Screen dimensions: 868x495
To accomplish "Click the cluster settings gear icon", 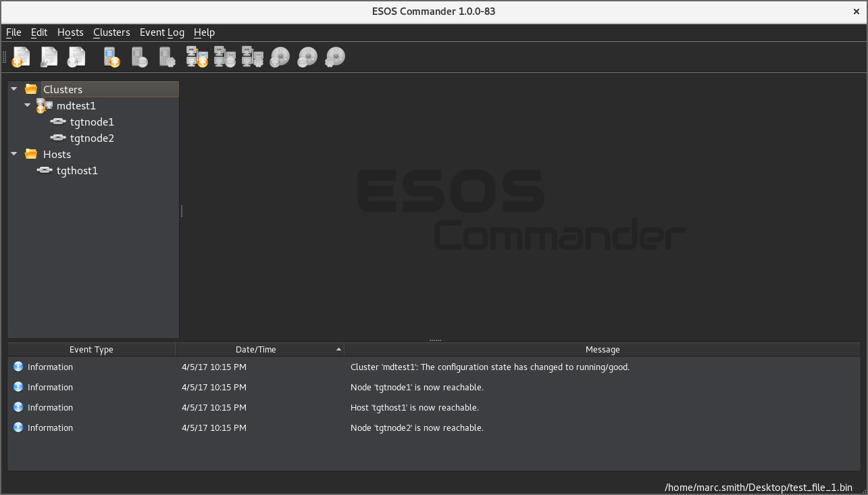I will coord(252,57).
